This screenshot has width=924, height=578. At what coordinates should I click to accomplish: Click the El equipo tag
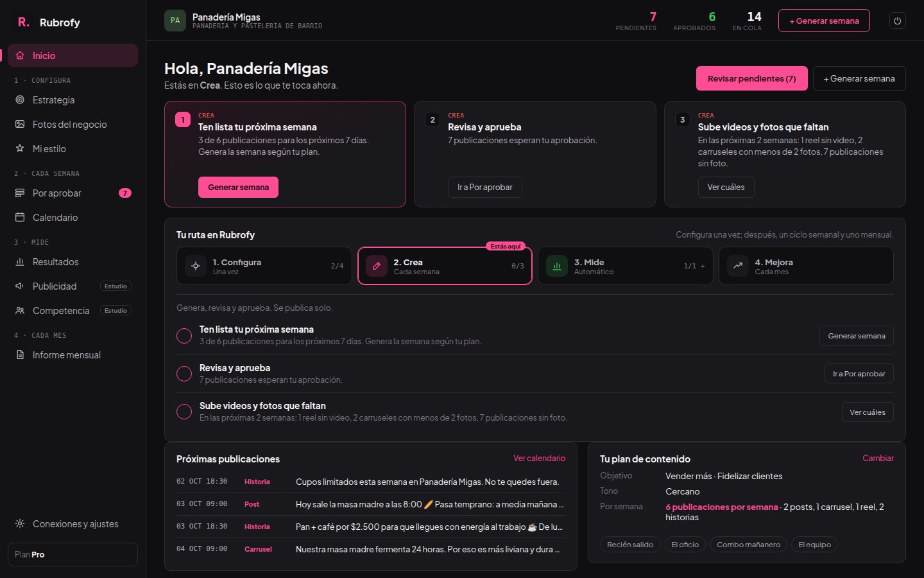tap(814, 545)
